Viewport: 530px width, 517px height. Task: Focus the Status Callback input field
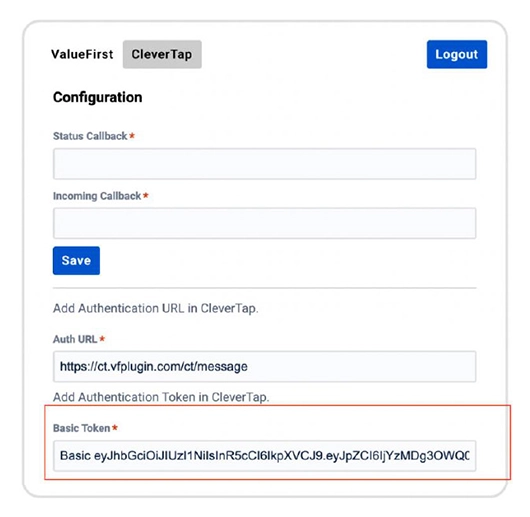264,164
